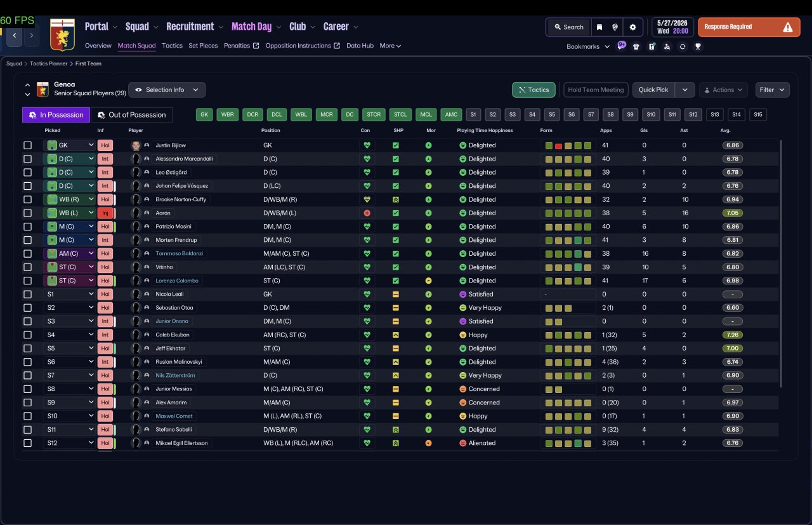812x525 pixels.
Task: Click the warning triangle on Response Required
Action: (x=788, y=27)
